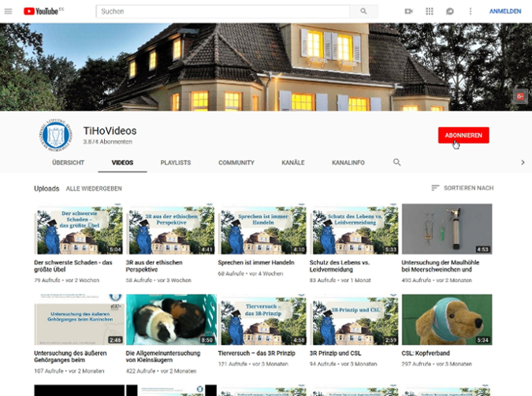532x396 pixels.
Task: Click Alle wiedergeben play all link
Action: 93,189
